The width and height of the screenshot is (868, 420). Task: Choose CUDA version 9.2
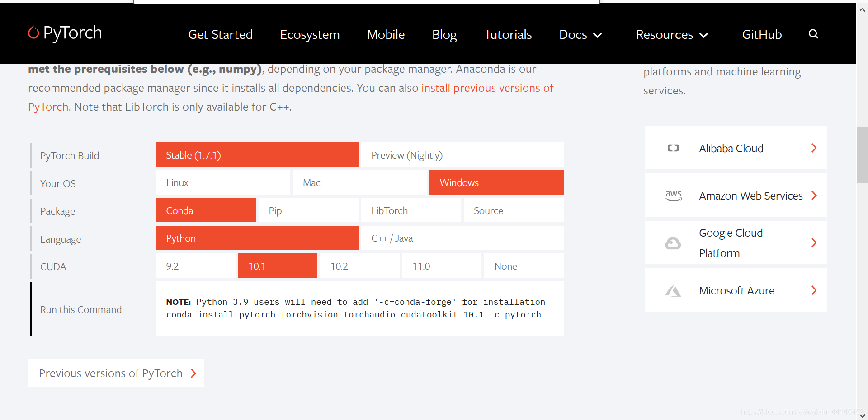(x=196, y=266)
